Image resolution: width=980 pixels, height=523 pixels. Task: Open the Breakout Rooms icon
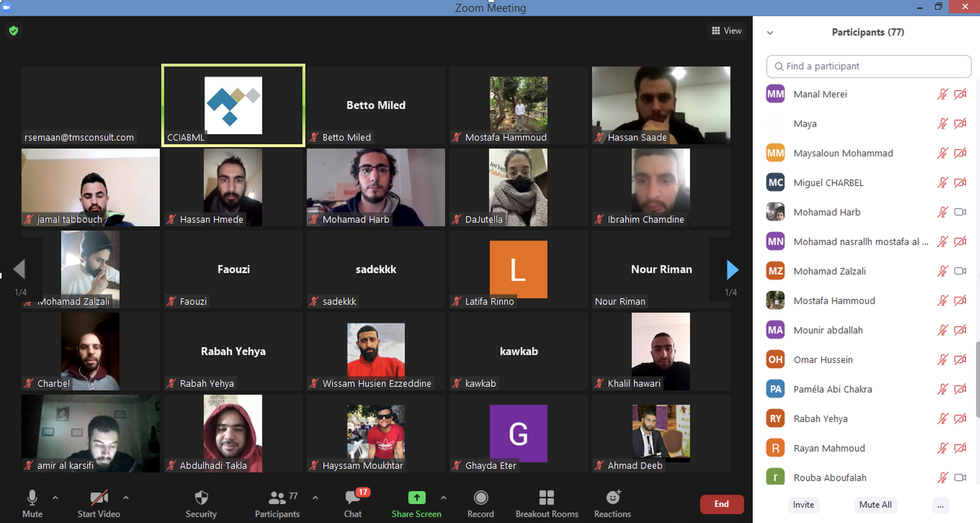pos(547,498)
